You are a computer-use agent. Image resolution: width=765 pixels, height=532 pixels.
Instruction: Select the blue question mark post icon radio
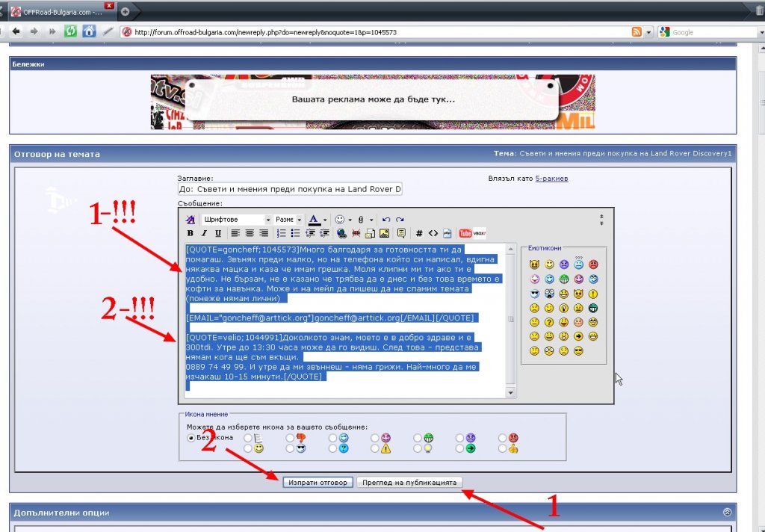click(x=332, y=448)
